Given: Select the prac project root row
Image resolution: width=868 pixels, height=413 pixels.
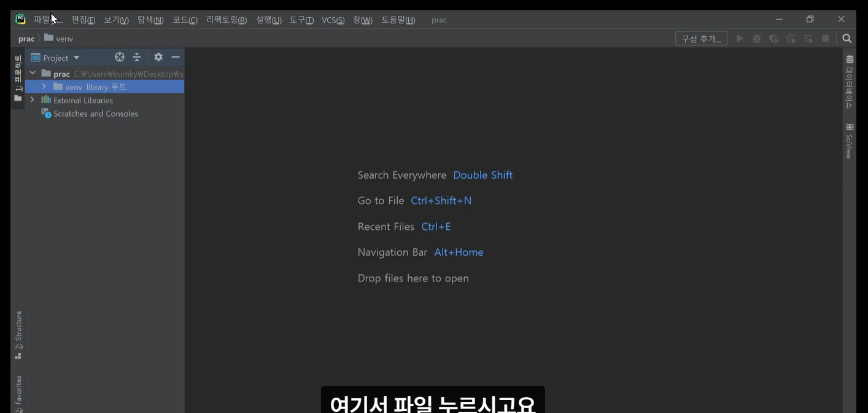Looking at the screenshot, I should (x=104, y=74).
